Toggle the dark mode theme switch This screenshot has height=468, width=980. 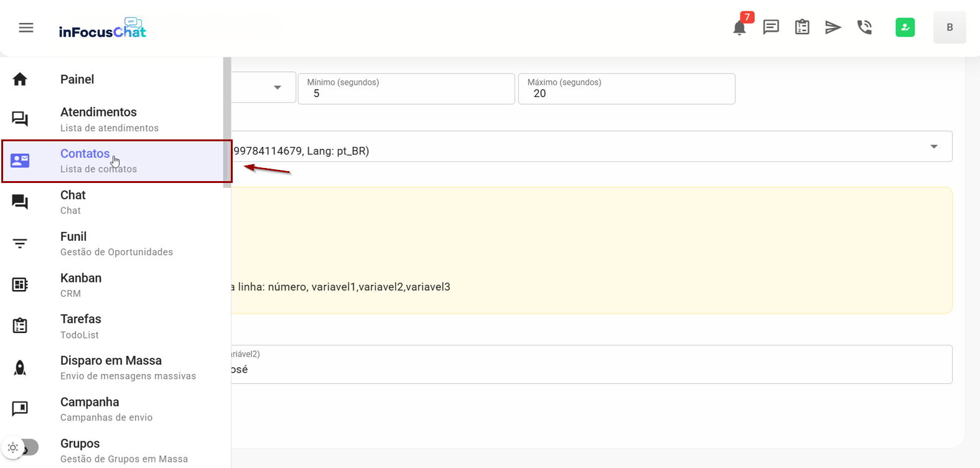21,447
